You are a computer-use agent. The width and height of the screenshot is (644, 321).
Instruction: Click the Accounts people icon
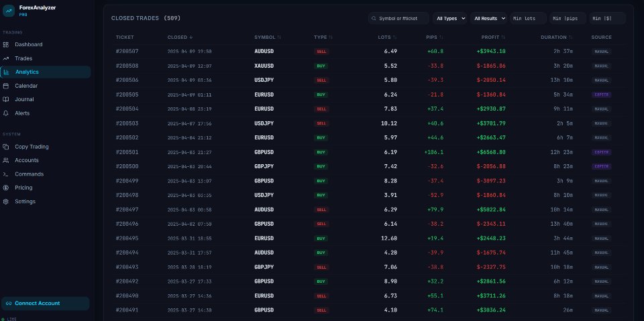coord(6,160)
